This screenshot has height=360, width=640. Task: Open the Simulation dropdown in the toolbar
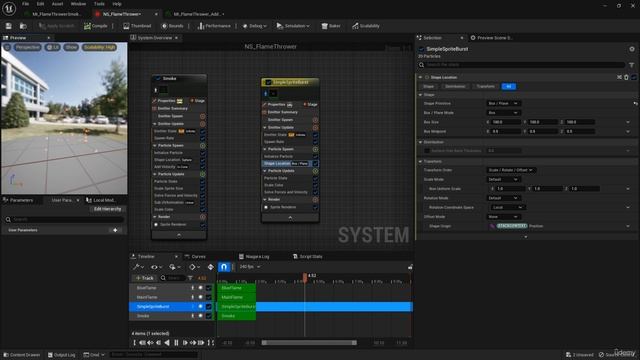tap(293, 26)
